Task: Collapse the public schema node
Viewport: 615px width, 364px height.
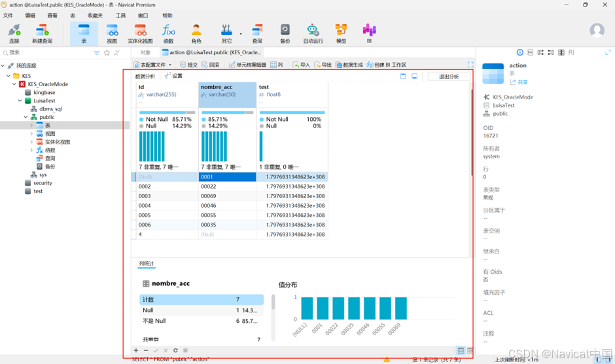Action: tap(26, 117)
